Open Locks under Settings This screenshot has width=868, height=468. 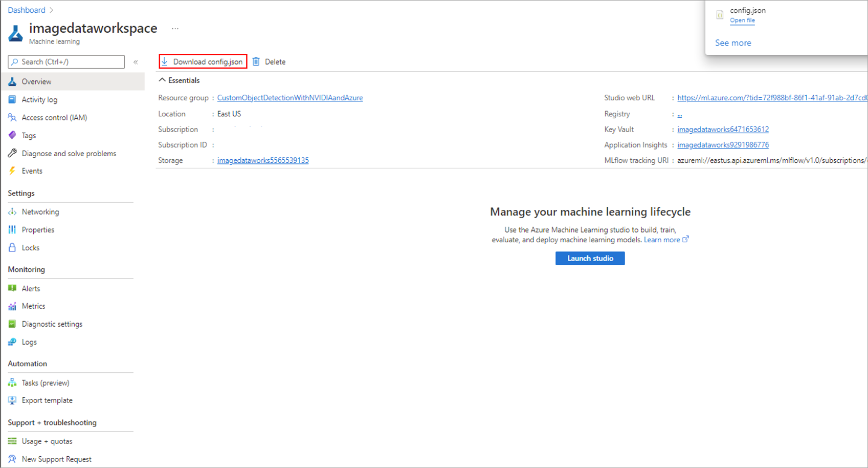click(x=31, y=247)
